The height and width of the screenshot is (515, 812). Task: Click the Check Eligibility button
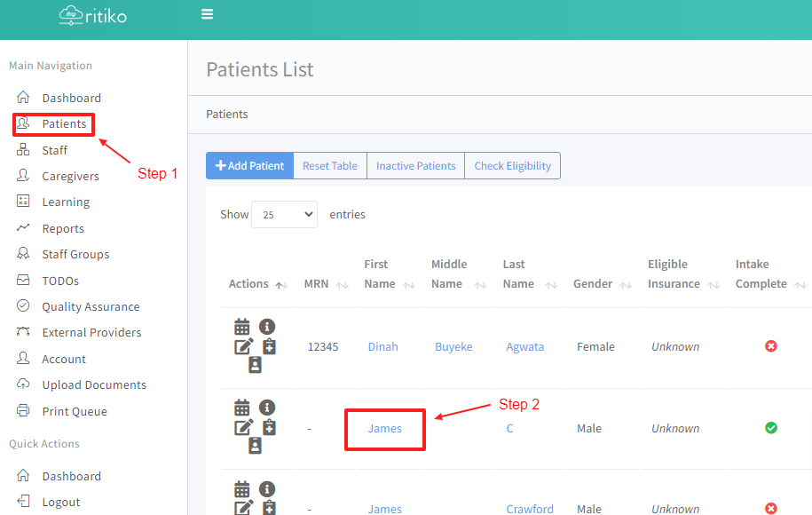[512, 166]
